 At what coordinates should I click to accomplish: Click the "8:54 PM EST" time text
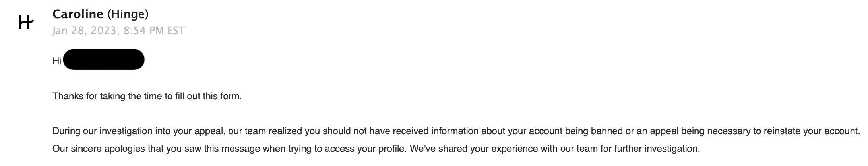[154, 31]
